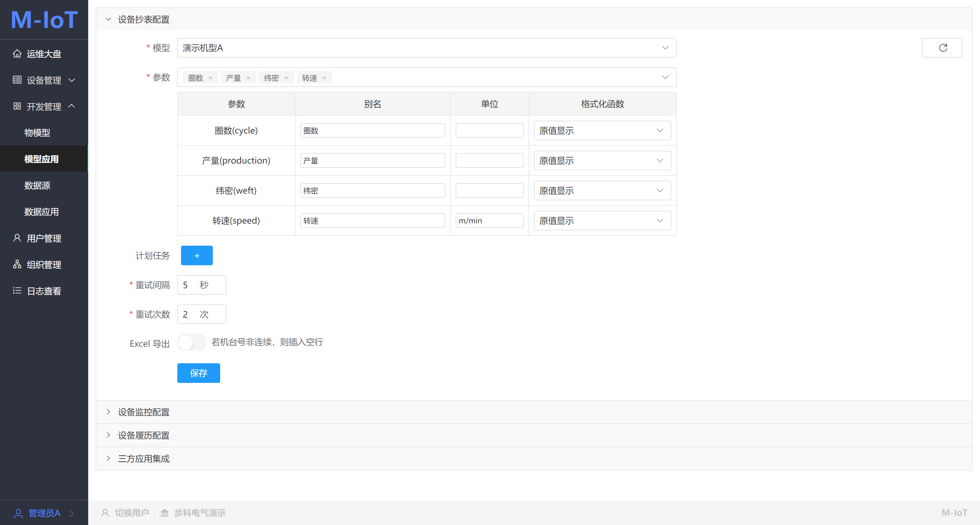Click the 切换用户 link

pos(132,513)
